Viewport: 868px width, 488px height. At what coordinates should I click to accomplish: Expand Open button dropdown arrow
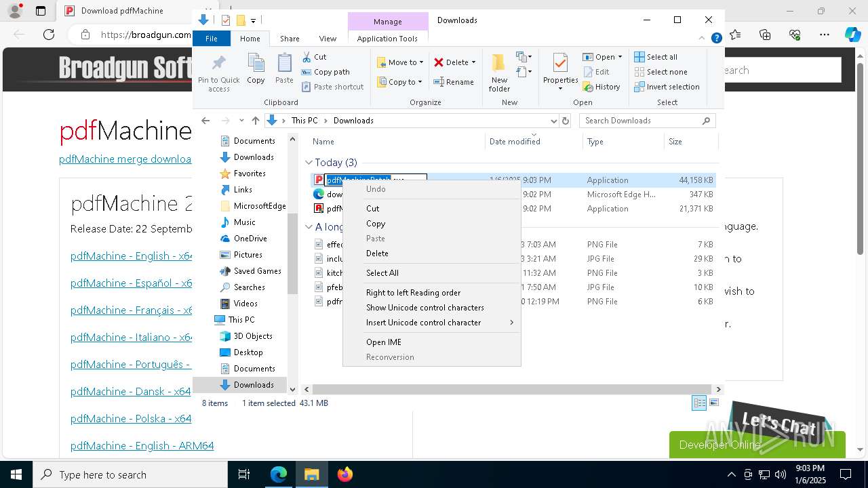click(620, 57)
